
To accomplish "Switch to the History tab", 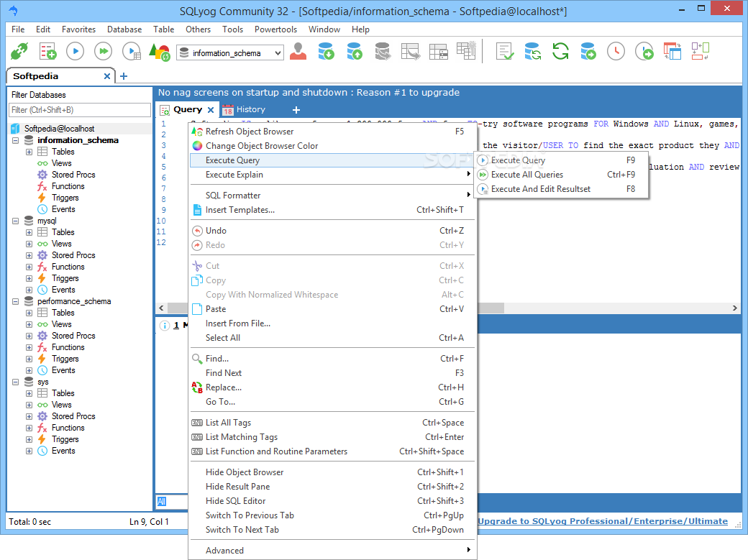I will [x=244, y=110].
